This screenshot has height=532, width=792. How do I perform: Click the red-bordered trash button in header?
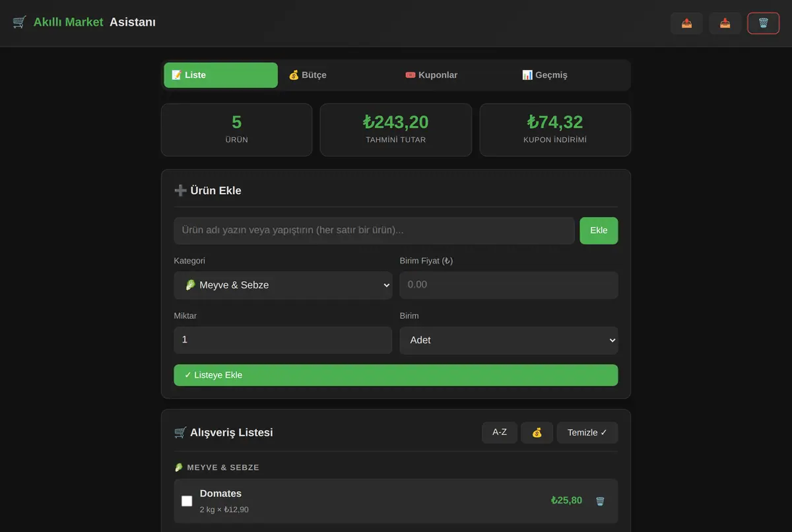[764, 23]
